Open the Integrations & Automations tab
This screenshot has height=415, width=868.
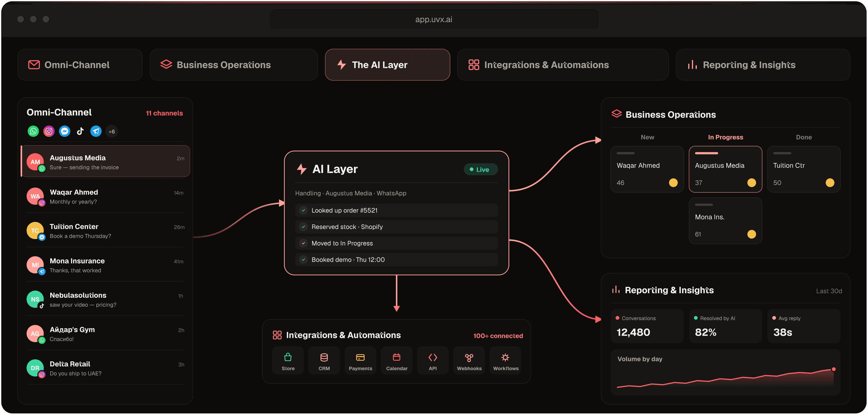(563, 65)
